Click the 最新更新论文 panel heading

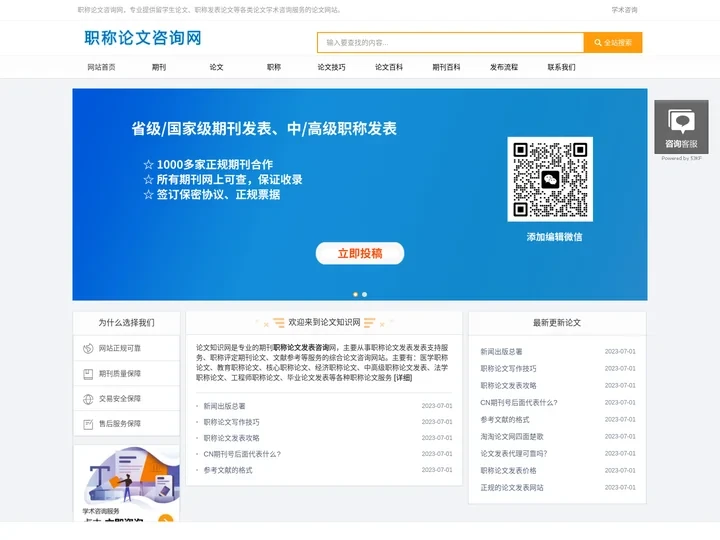click(557, 323)
